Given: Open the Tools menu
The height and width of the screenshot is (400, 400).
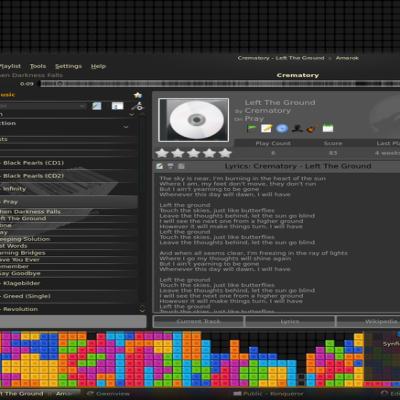Looking at the screenshot, I should pyautogui.click(x=38, y=66).
